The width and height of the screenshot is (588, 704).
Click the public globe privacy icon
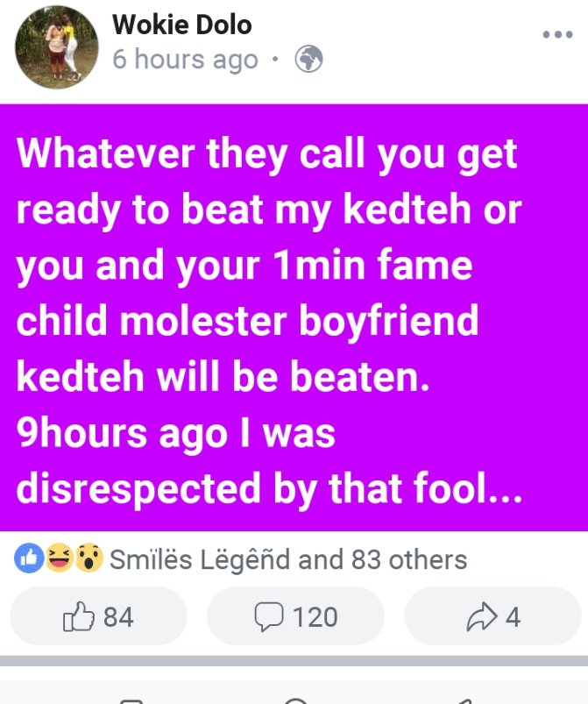pyautogui.click(x=309, y=60)
